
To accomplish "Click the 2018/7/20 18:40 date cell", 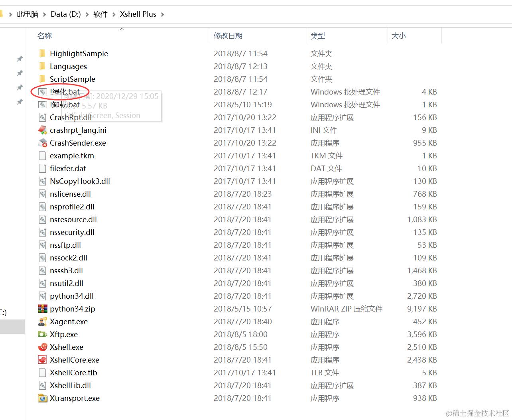I will pyautogui.click(x=242, y=321).
